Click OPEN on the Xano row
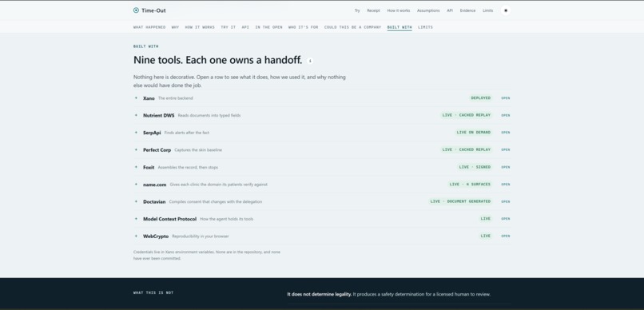Viewport: 644px width, 310px height. click(505, 98)
